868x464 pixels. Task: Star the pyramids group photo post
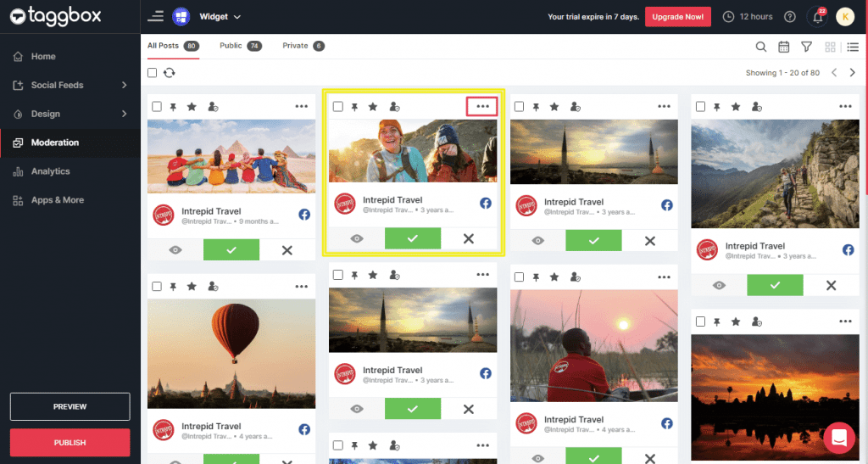pos(192,107)
